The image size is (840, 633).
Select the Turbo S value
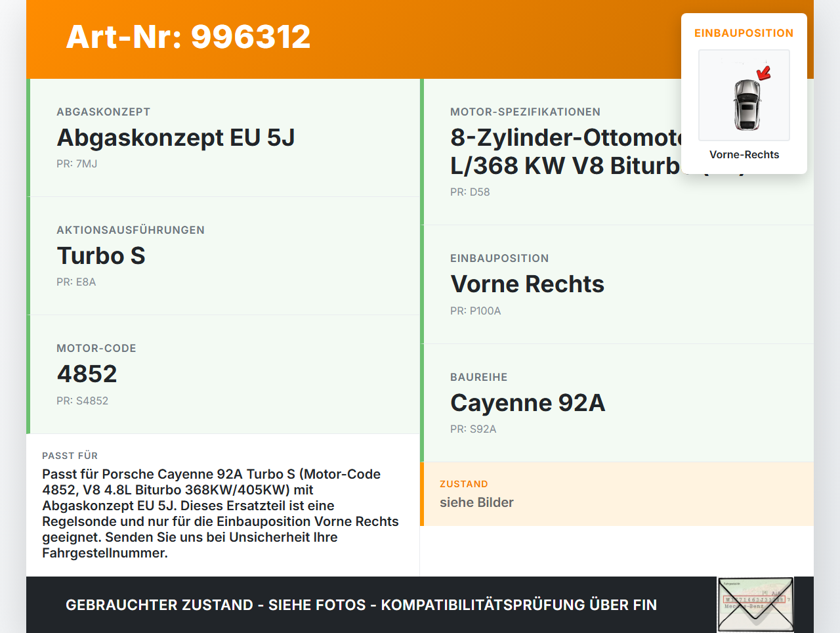click(101, 256)
